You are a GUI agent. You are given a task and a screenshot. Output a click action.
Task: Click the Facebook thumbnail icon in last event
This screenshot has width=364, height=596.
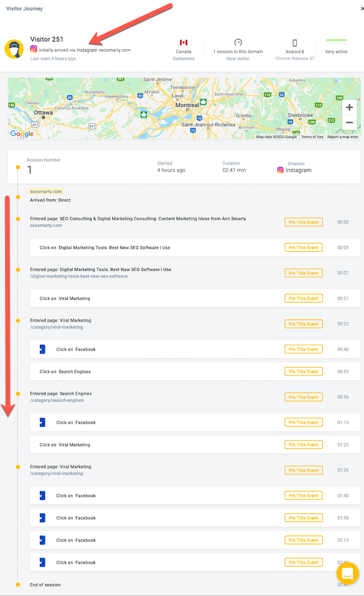tap(42, 562)
